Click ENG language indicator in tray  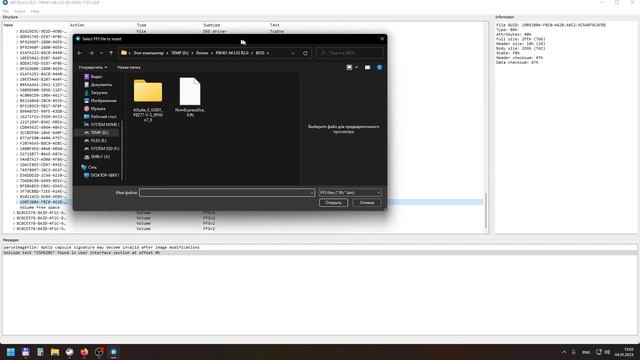pos(586,352)
